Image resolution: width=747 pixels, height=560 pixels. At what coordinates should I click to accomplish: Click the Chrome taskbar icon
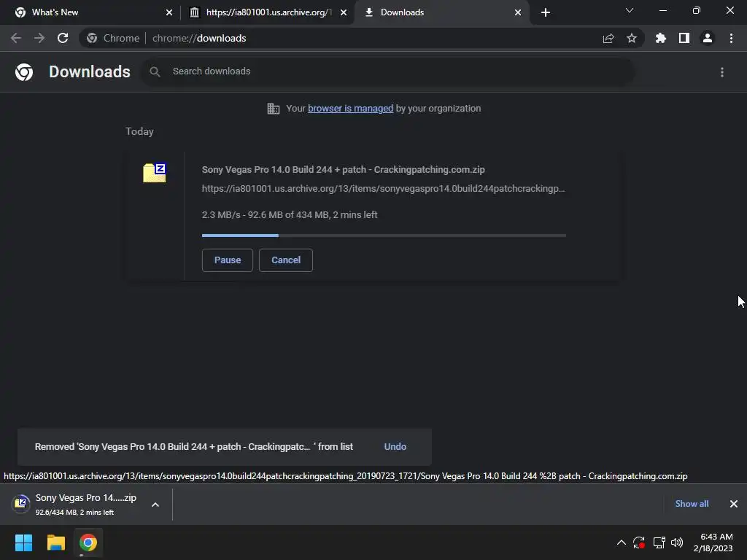pyautogui.click(x=88, y=542)
